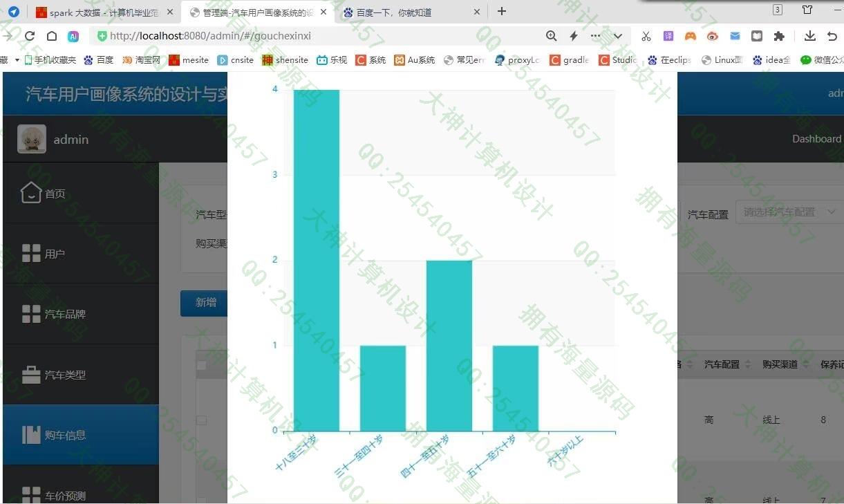Click the lightning speed-mode icon
This screenshot has height=504, width=844.
tap(573, 36)
